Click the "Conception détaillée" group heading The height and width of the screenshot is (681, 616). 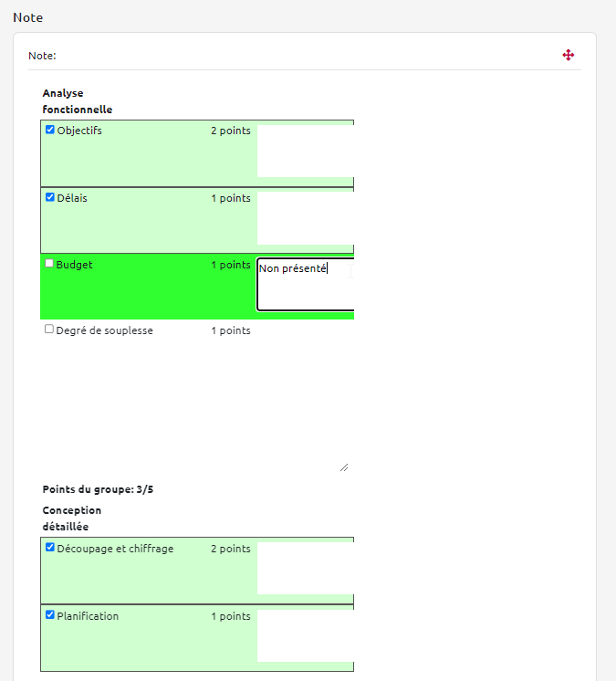71,519
